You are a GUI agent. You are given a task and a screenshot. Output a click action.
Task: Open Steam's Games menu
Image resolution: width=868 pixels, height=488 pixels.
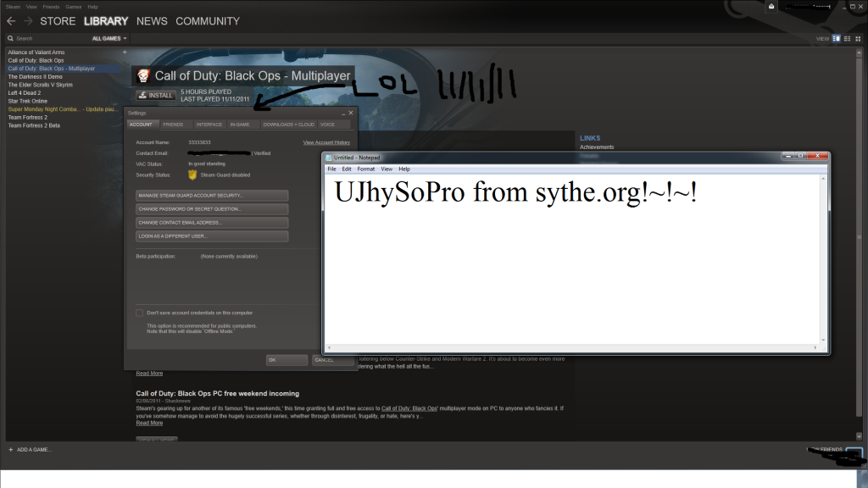[73, 7]
